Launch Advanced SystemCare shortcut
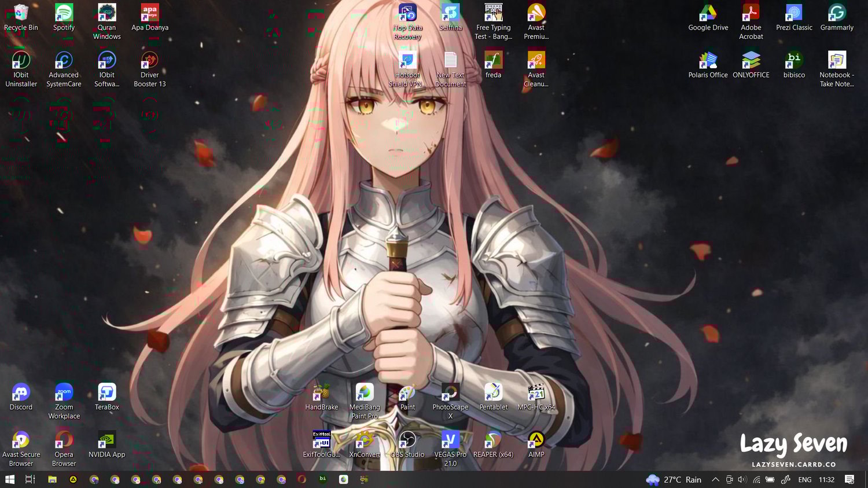Image resolution: width=868 pixels, height=488 pixels. coord(64,69)
